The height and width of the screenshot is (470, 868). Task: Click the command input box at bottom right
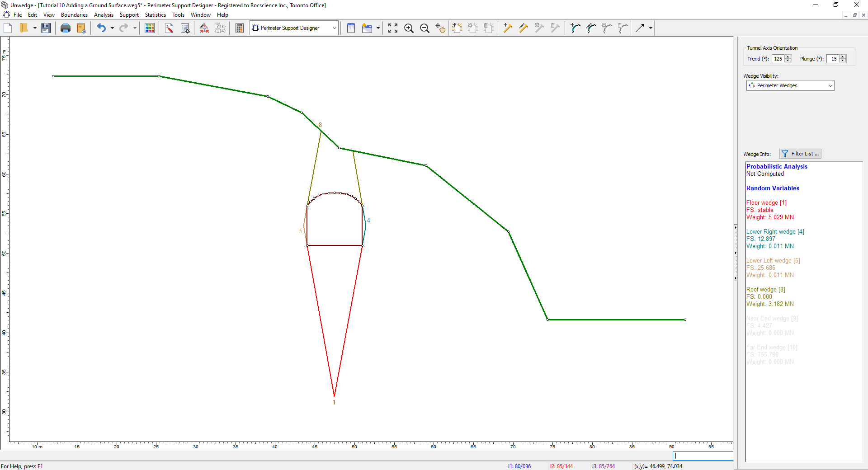pos(703,456)
